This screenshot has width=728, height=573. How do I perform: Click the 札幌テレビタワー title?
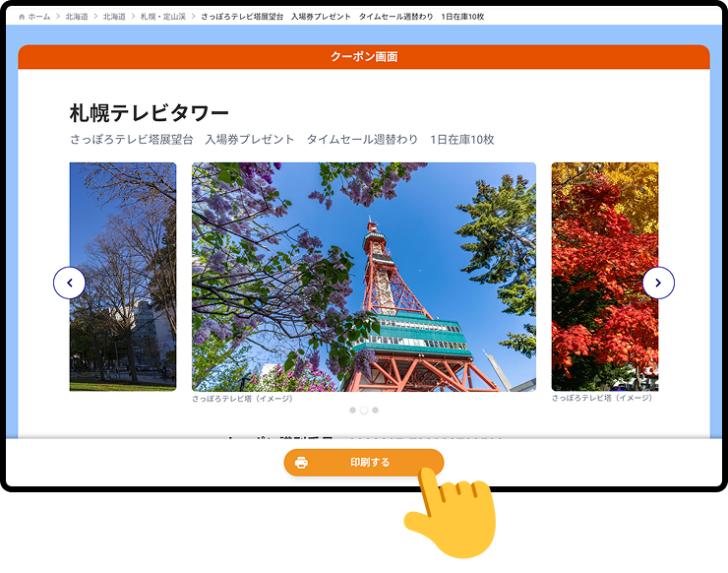click(x=150, y=113)
